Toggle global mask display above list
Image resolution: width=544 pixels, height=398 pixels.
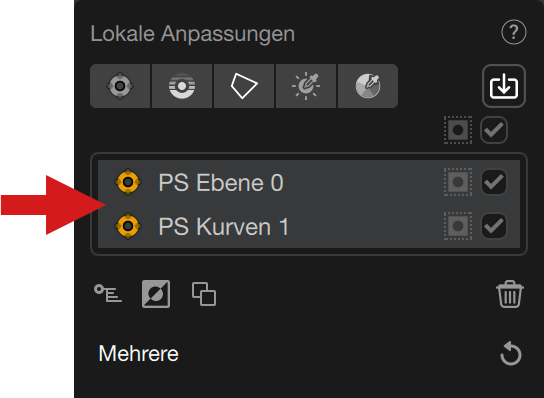point(458,130)
